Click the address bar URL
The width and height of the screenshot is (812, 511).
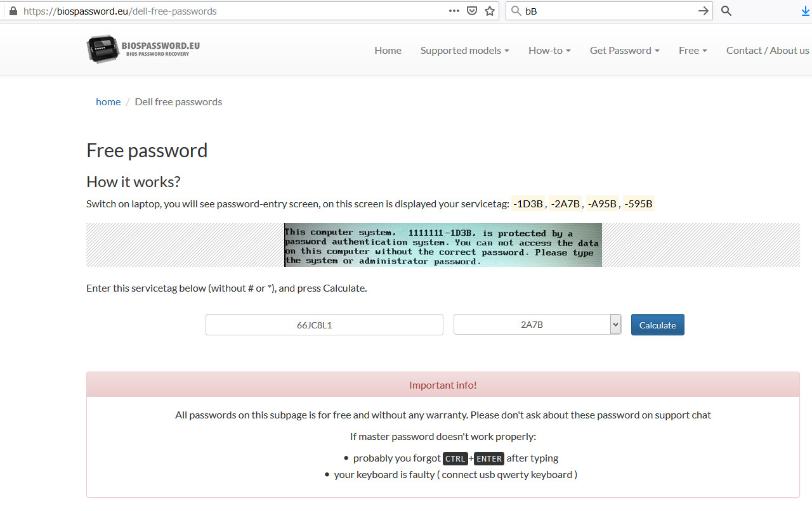(x=120, y=11)
